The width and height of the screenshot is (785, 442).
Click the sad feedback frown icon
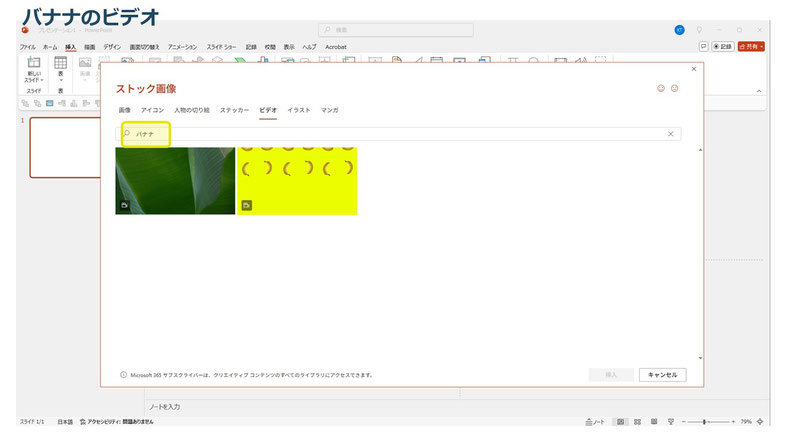point(674,88)
